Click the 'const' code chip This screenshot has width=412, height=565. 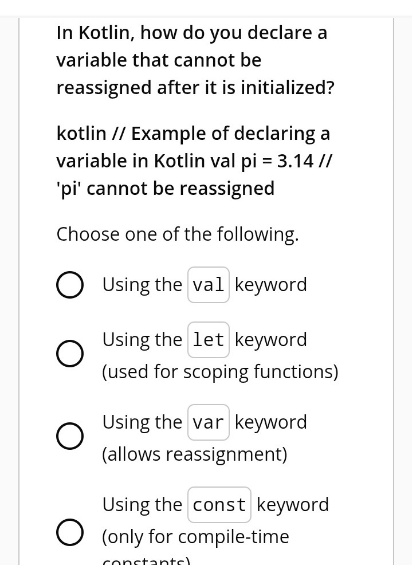tap(219, 504)
